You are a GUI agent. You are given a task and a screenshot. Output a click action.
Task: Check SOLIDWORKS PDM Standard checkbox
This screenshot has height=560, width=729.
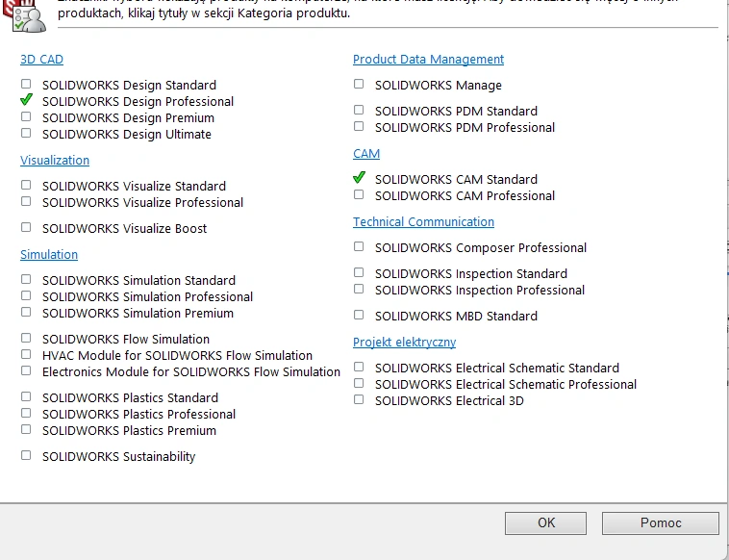[x=359, y=110]
